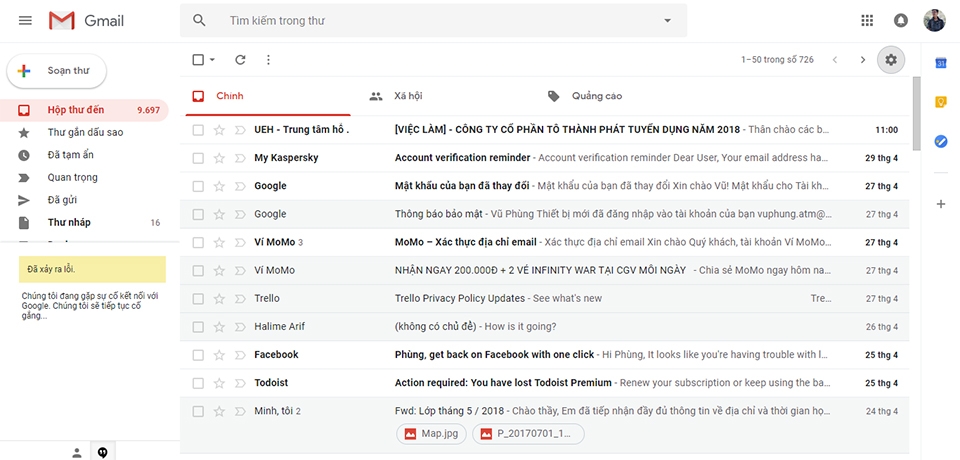The image size is (960, 460).
Task: Open the account profile picture
Action: [x=934, y=20]
